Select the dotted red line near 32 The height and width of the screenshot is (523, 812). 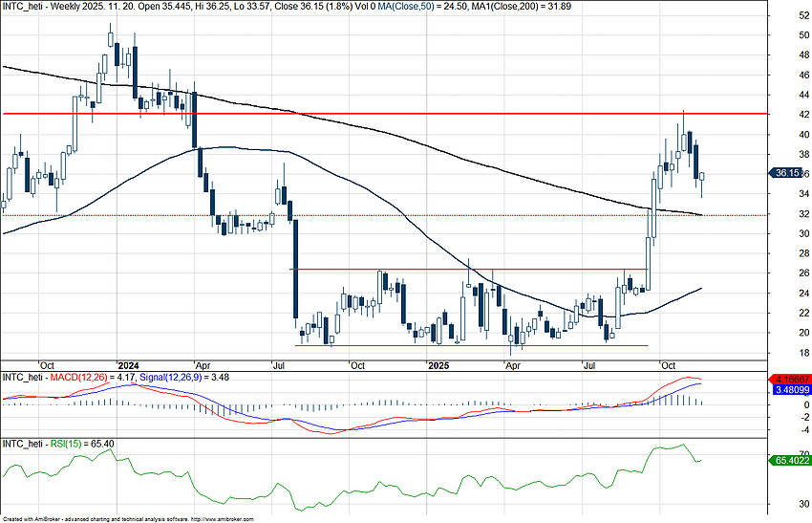tap(382, 215)
